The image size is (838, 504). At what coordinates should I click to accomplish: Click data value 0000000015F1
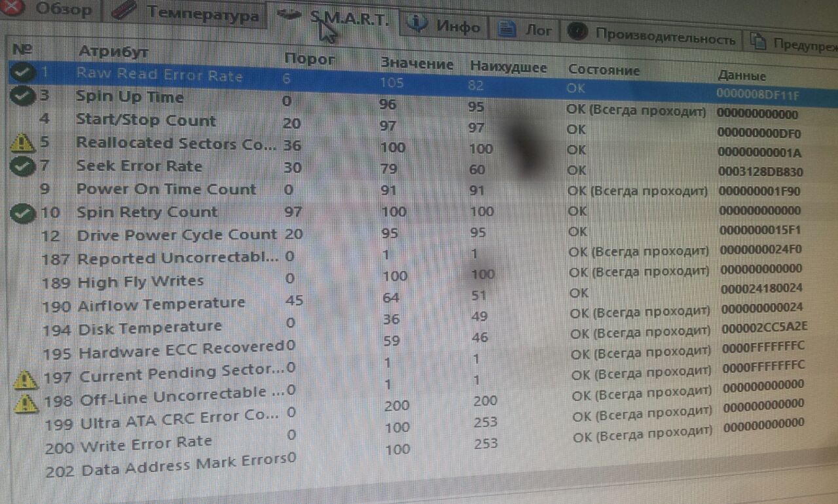pos(760,230)
